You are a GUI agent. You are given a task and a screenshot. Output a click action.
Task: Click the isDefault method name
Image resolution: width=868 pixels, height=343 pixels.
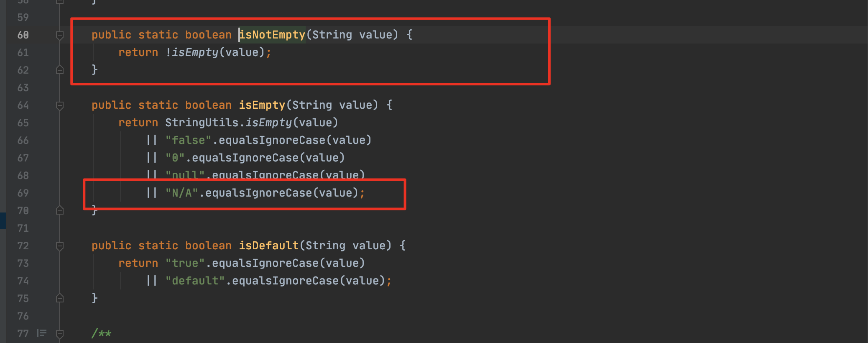(x=269, y=246)
